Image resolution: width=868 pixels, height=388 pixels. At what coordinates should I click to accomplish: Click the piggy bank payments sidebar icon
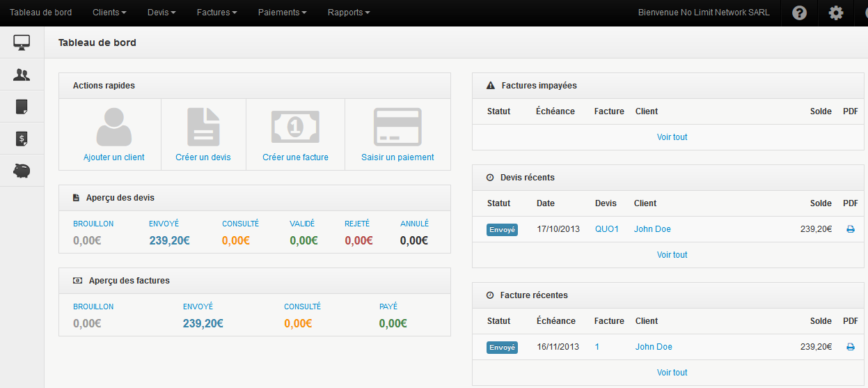(x=22, y=171)
